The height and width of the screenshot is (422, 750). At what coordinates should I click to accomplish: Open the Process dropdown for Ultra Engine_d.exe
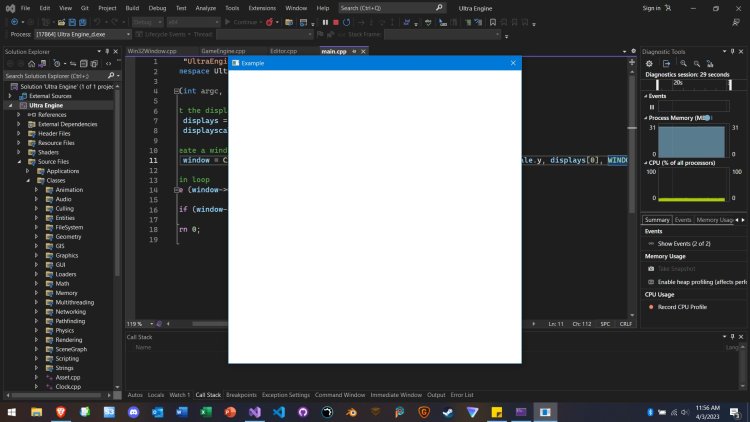126,34
